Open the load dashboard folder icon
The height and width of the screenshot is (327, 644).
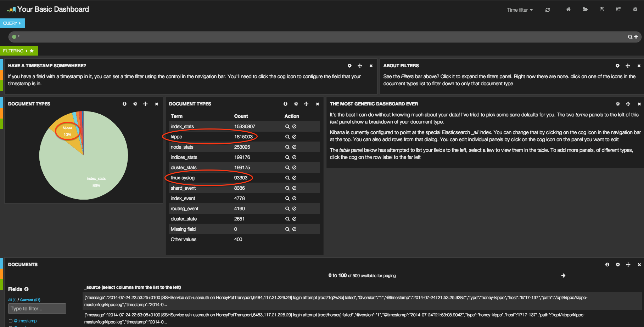[585, 10]
